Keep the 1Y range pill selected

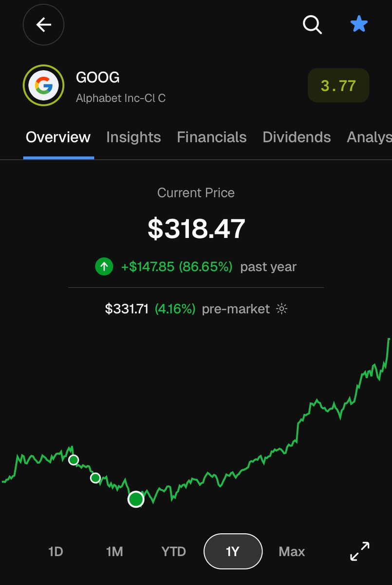[x=233, y=551]
